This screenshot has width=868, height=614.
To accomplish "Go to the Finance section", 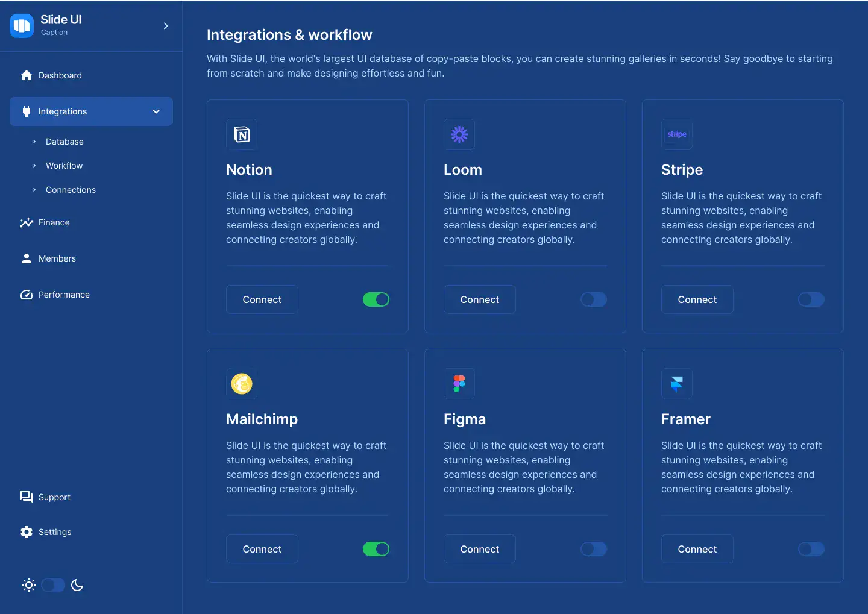I will (x=91, y=222).
